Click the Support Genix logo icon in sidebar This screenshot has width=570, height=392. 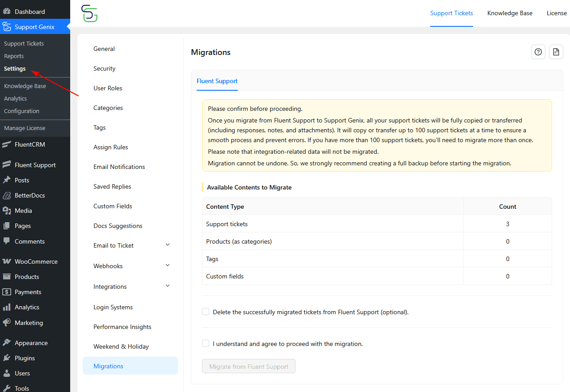click(7, 27)
